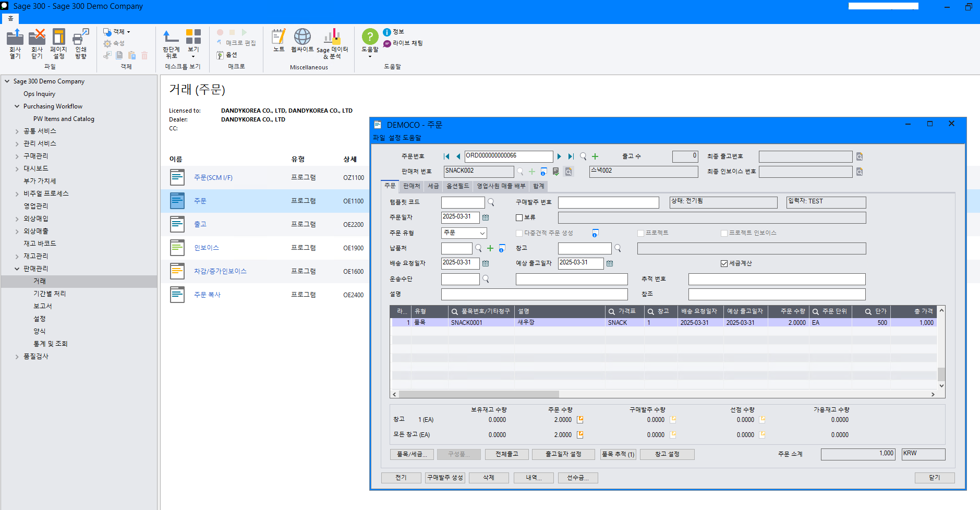Open the calendar for 주문일자
The image size is (980, 510).
point(486,217)
